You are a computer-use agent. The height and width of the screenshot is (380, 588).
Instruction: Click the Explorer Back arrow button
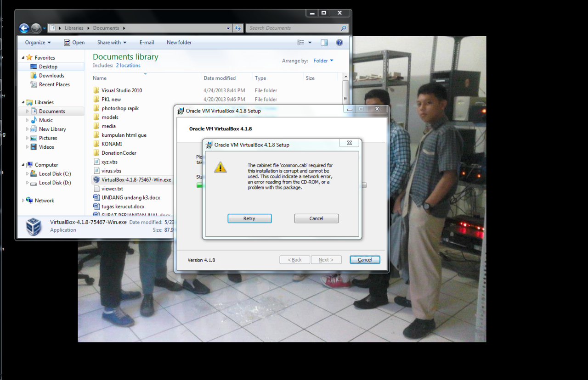coord(24,28)
